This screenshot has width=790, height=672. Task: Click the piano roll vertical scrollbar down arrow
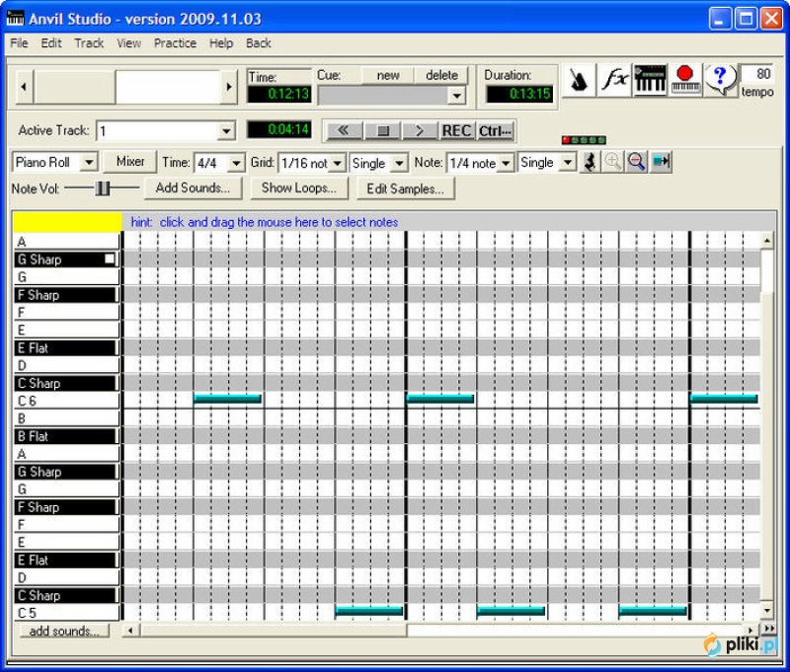click(767, 610)
